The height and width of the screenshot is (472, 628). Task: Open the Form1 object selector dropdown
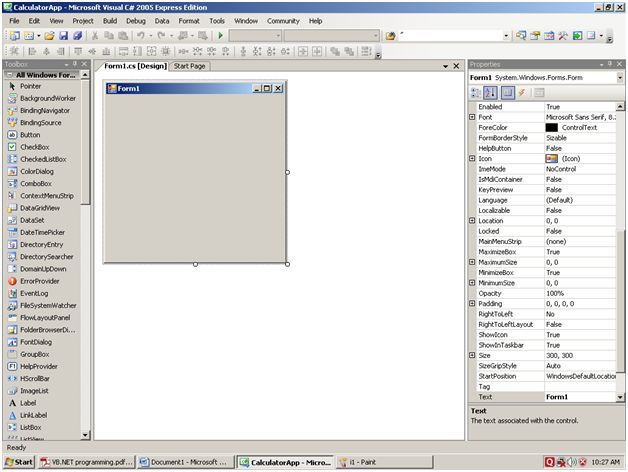point(620,78)
